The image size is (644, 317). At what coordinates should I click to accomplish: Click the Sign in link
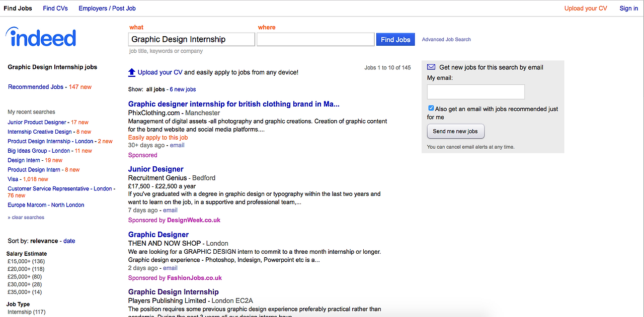629,8
